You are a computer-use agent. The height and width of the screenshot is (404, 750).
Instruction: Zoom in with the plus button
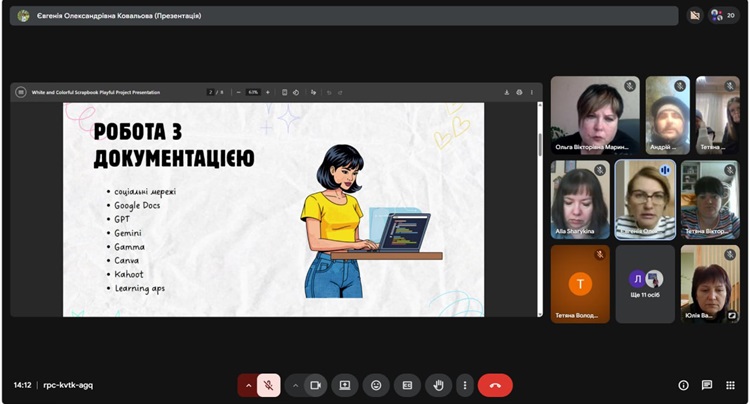point(268,92)
